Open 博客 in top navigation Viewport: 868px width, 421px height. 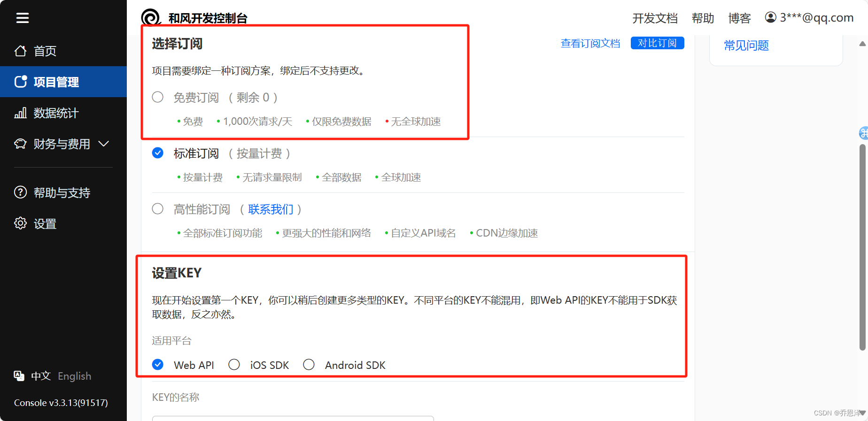click(x=739, y=18)
